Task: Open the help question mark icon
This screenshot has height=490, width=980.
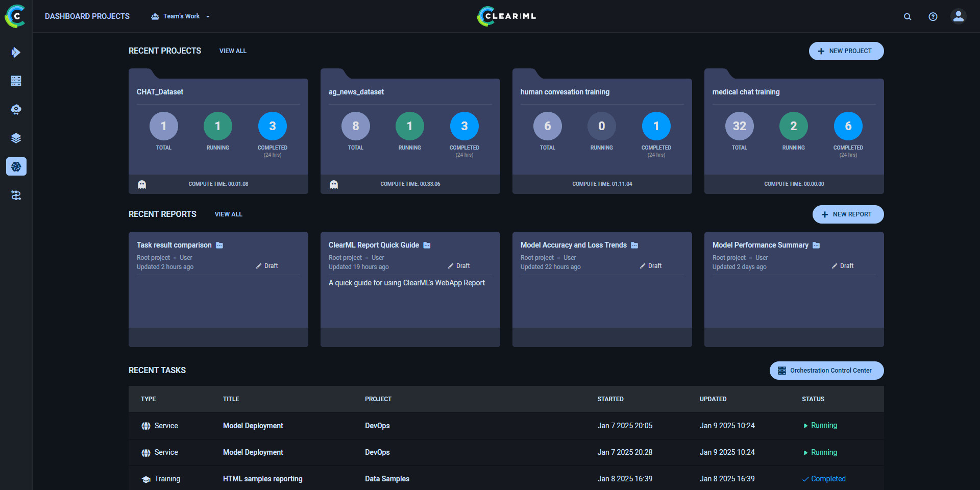Action: pyautogui.click(x=933, y=16)
